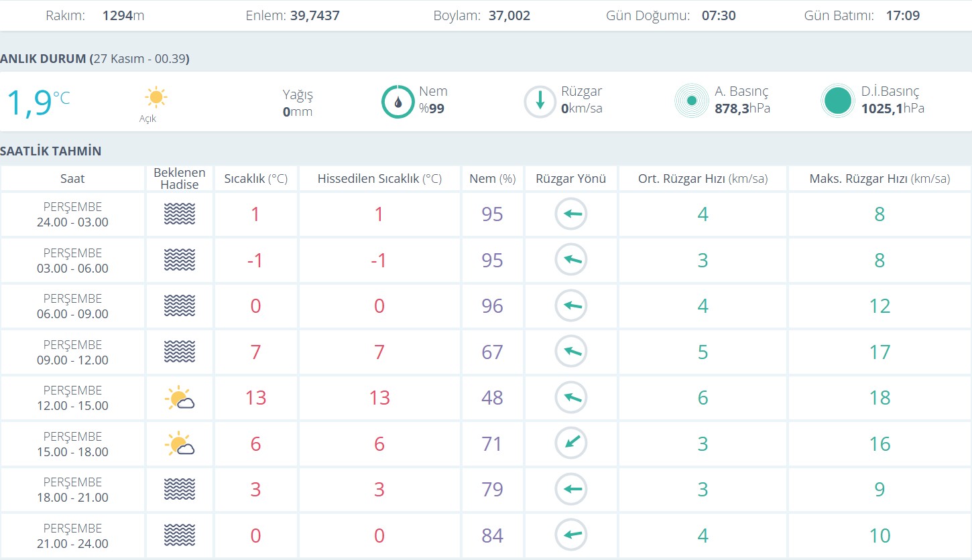The width and height of the screenshot is (972, 560).
Task: Click wind direction arrow for 18.00 - 21.00
Action: tap(571, 490)
